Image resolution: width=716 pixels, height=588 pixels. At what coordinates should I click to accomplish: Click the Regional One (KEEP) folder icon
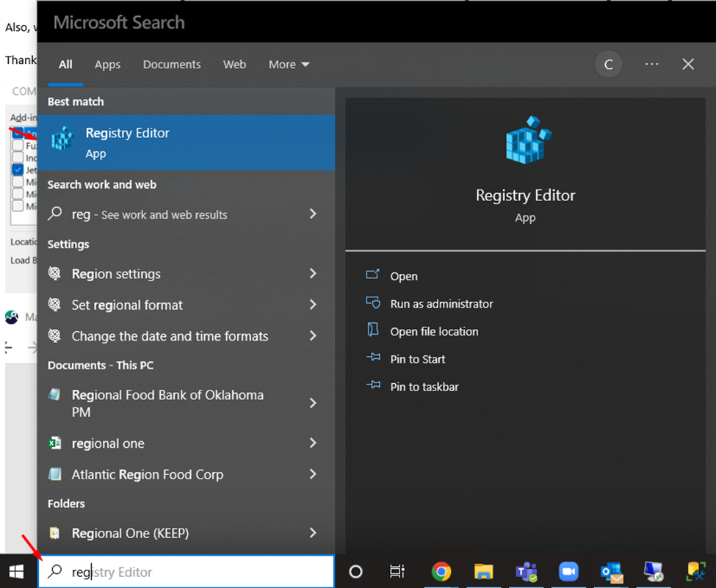[55, 533]
